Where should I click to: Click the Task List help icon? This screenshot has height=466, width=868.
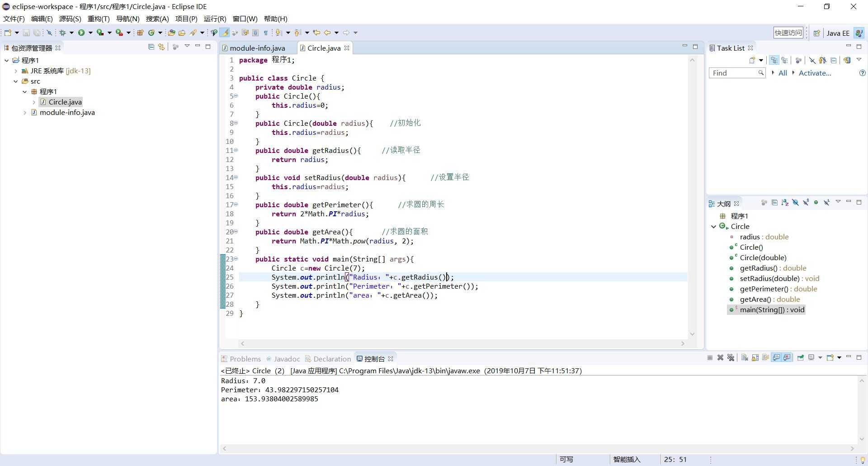click(862, 73)
